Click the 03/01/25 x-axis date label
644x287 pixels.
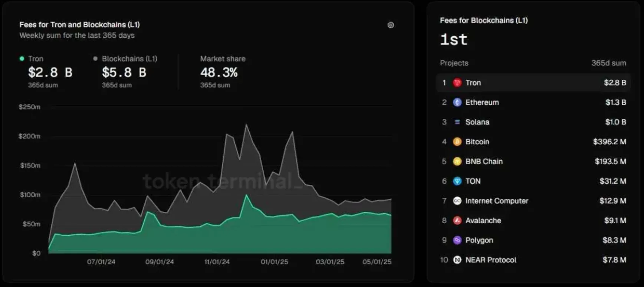click(330, 262)
